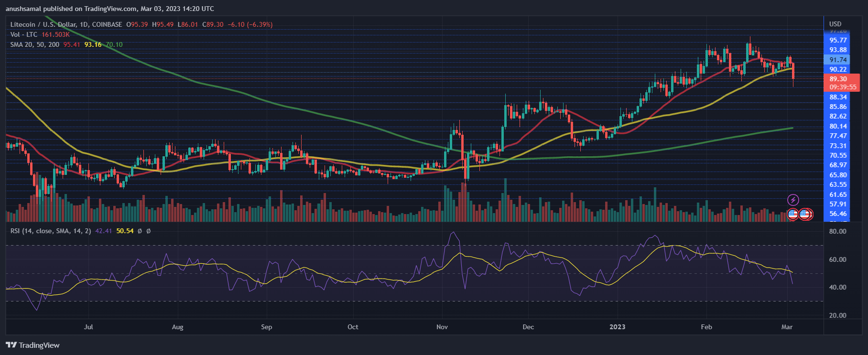The image size is (868, 355).
Task: Click the 88.34 price axis label
Action: (x=838, y=97)
